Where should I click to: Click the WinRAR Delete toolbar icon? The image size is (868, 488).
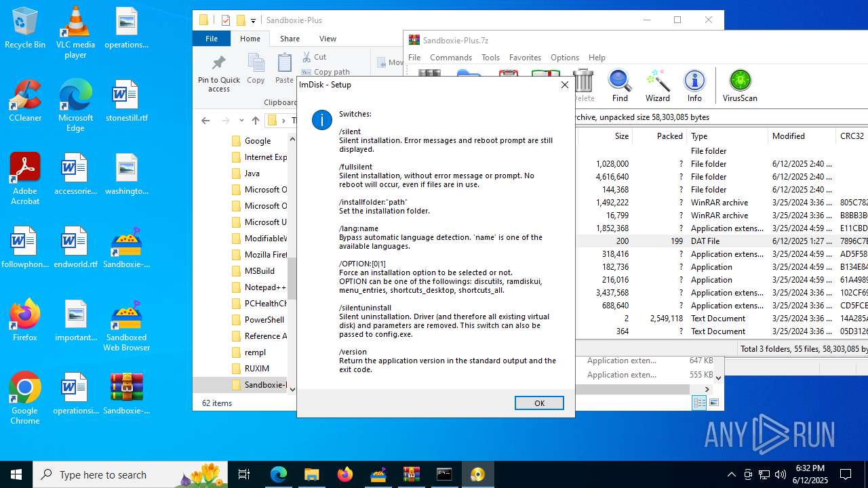click(x=583, y=86)
